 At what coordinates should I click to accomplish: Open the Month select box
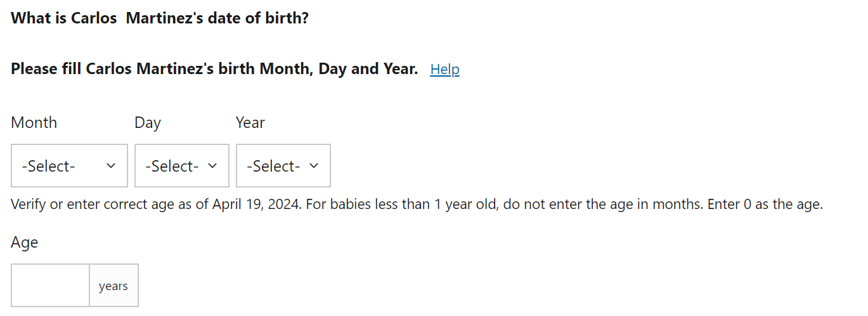(x=69, y=166)
